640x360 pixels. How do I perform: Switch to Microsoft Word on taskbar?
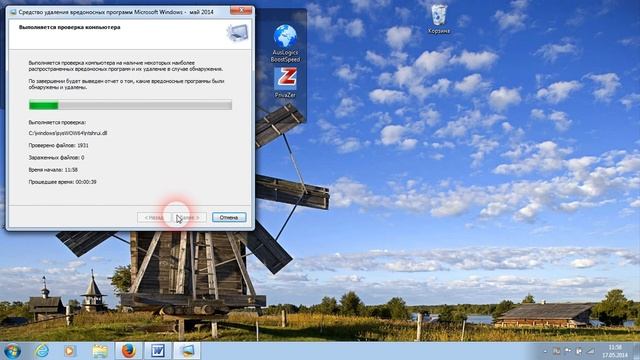(158, 351)
